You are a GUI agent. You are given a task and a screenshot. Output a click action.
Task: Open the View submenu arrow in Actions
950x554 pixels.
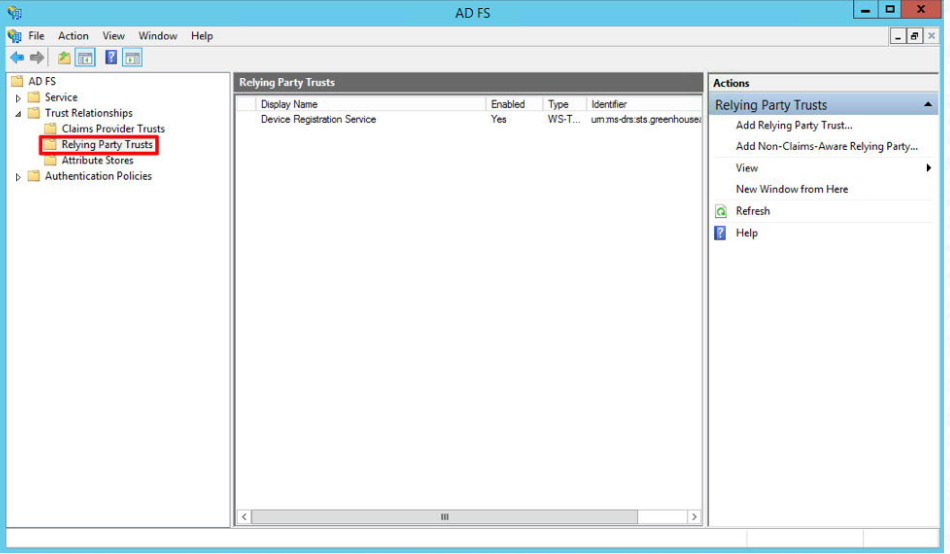(x=928, y=168)
